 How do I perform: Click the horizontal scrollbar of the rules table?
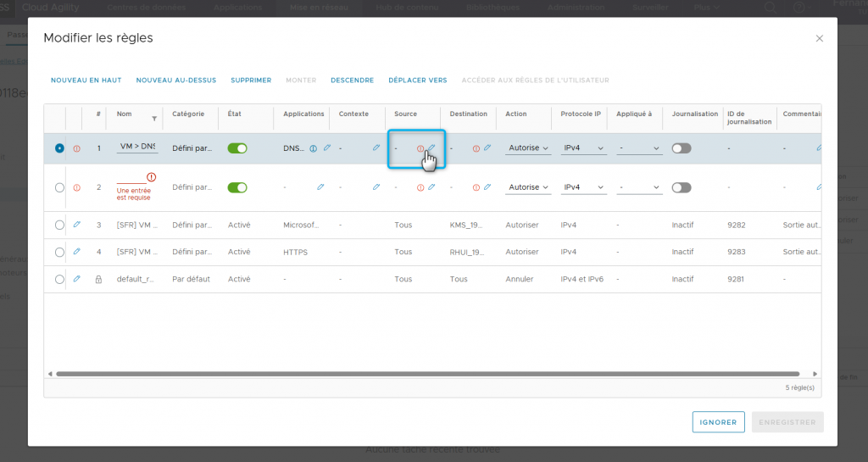(424, 374)
